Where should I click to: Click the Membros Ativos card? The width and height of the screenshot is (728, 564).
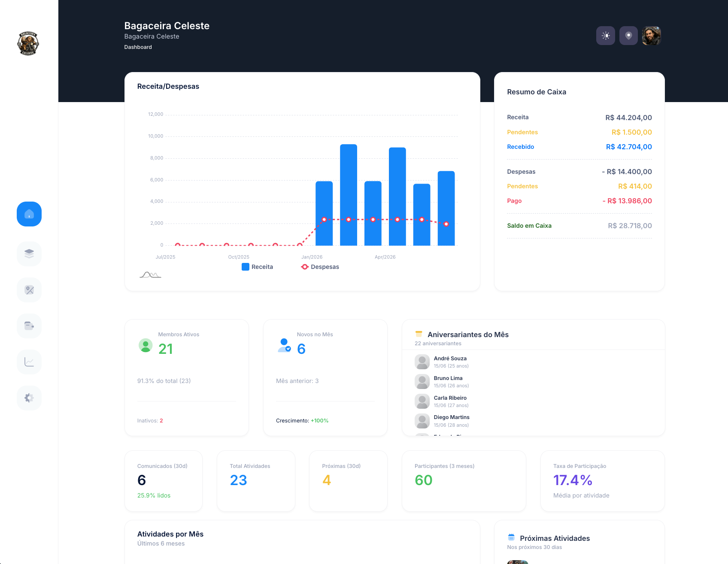pyautogui.click(x=187, y=377)
